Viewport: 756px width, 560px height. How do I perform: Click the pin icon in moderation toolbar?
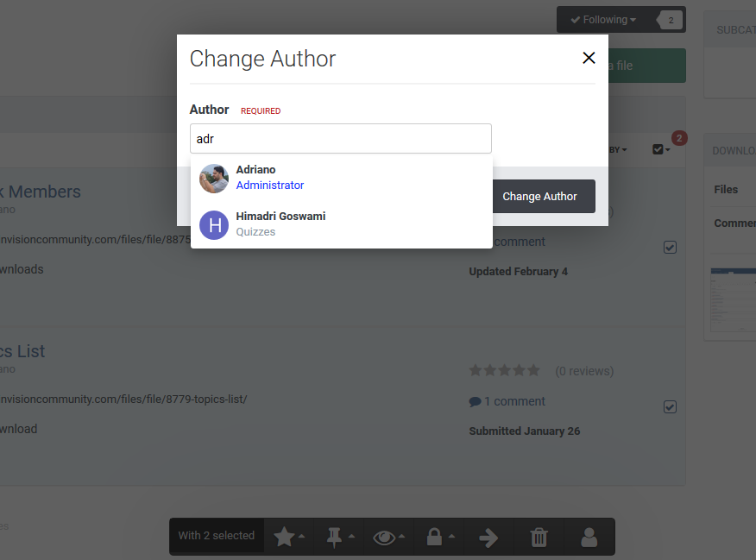coord(334,537)
